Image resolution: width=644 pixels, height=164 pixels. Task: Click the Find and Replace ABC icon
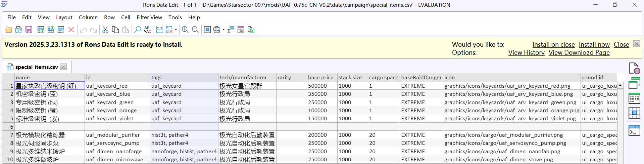click(148, 30)
